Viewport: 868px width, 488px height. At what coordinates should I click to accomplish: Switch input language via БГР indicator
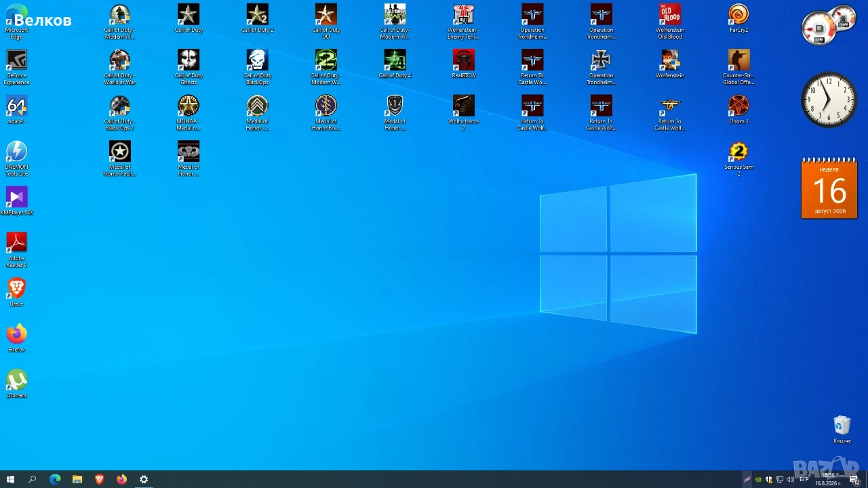(x=804, y=480)
